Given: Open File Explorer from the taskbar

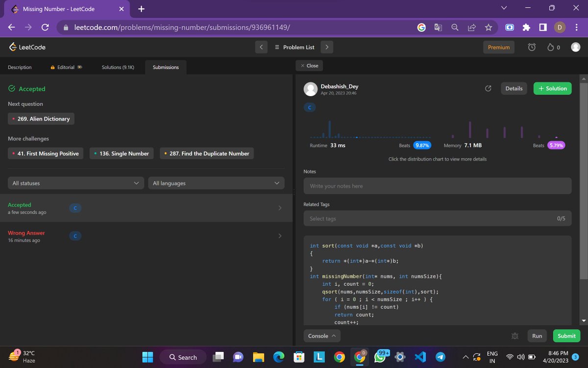Looking at the screenshot, I should [258, 357].
